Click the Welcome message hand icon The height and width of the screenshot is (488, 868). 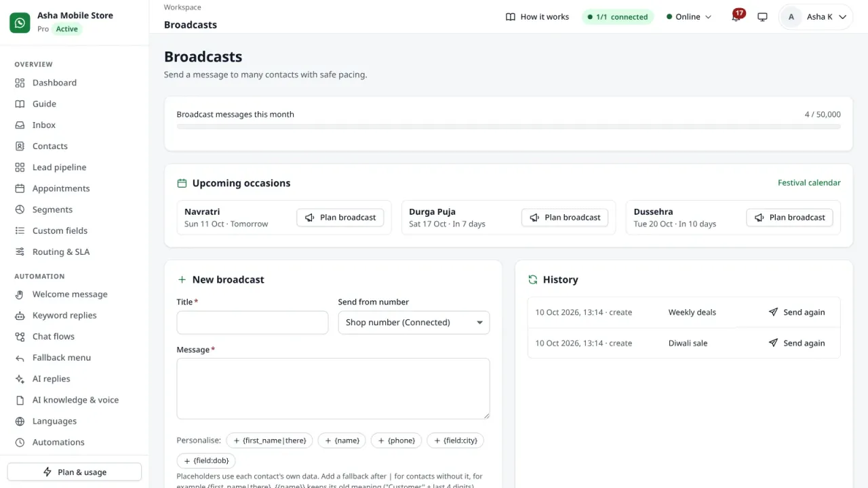(x=20, y=294)
